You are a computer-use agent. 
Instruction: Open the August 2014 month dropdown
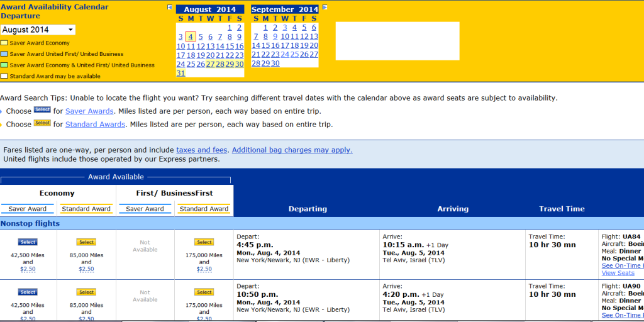tap(38, 30)
